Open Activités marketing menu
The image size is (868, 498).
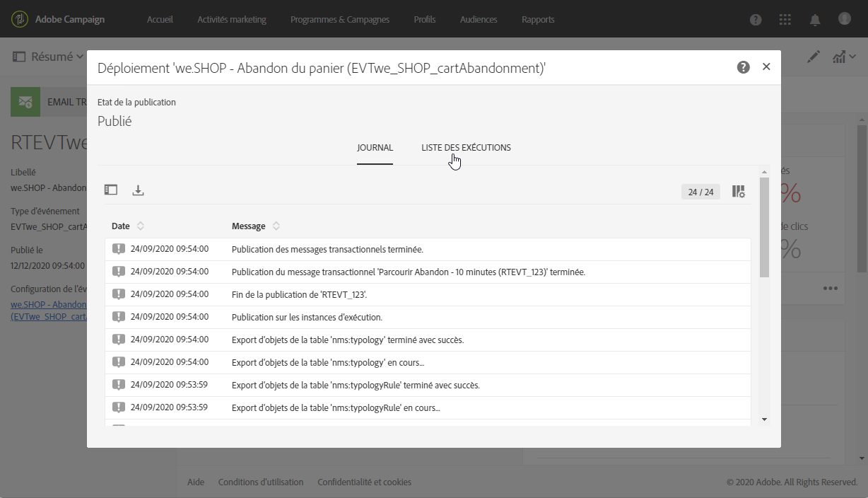coord(232,19)
